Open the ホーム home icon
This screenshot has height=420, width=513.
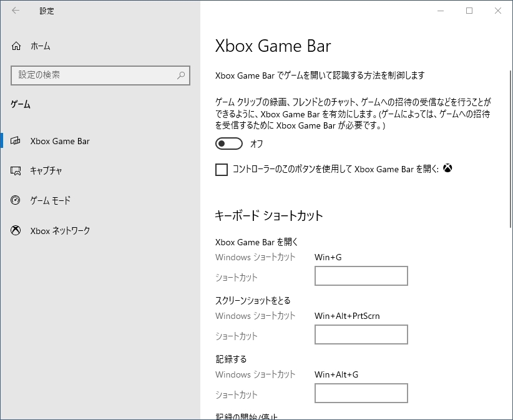coord(16,46)
